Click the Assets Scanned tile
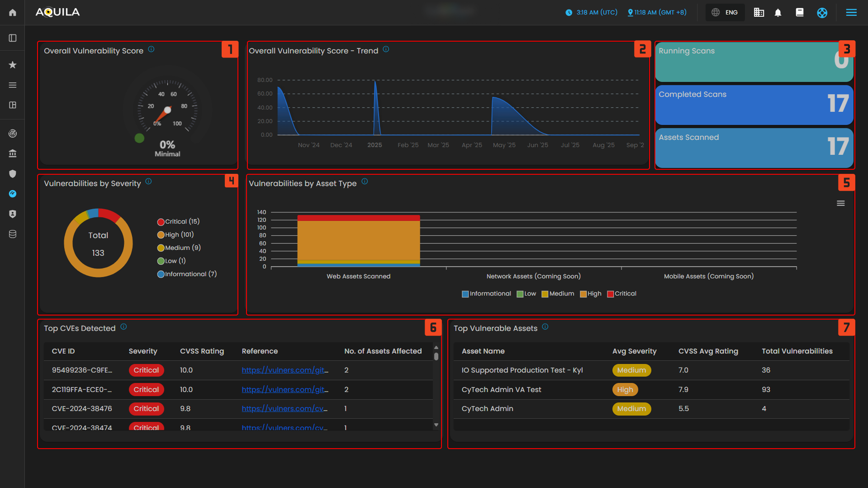The height and width of the screenshot is (488, 868). pyautogui.click(x=754, y=148)
